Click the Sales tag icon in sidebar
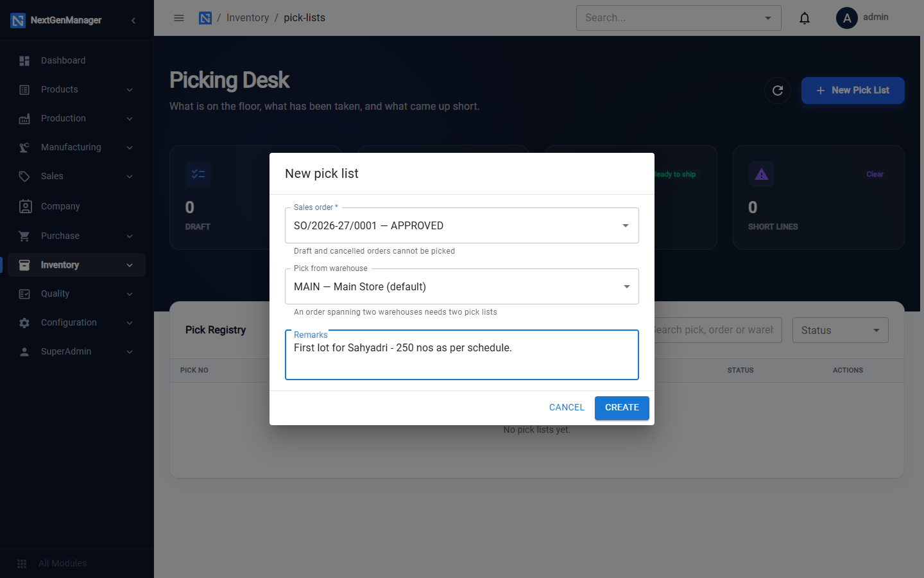Screen dimensions: 924x578 coord(24,176)
